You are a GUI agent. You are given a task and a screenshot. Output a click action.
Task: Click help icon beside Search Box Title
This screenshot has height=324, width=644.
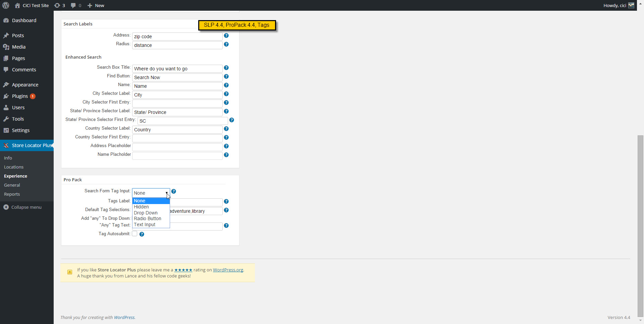click(x=226, y=68)
